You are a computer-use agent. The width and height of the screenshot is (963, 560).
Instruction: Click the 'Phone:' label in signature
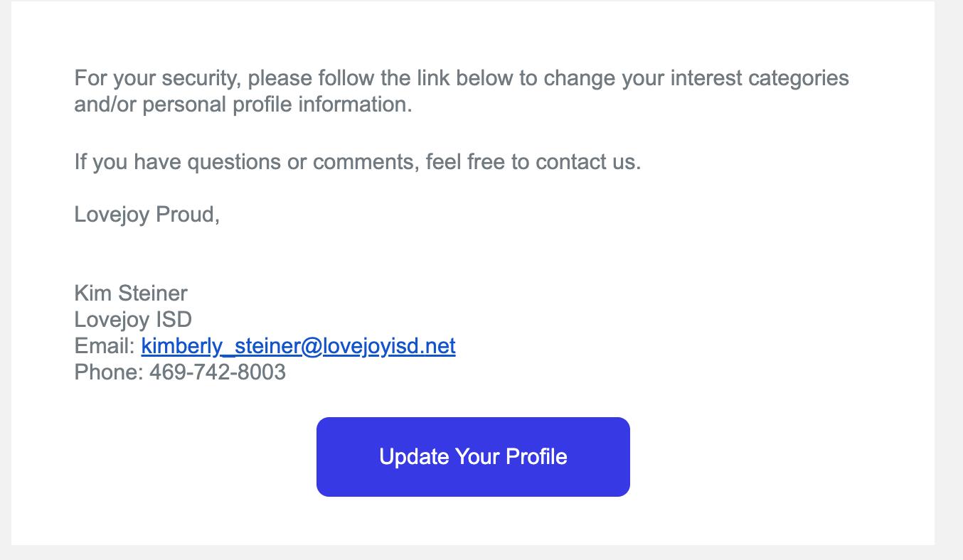point(109,372)
